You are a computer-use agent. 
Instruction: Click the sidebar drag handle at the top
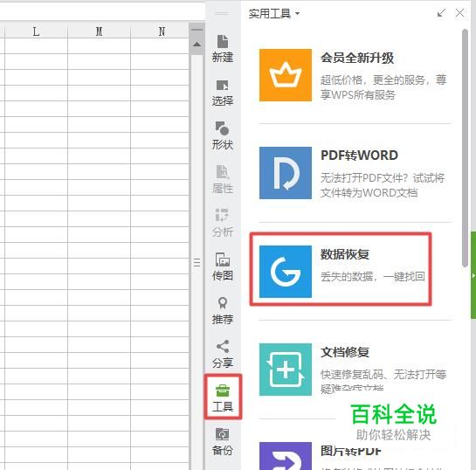point(222,13)
